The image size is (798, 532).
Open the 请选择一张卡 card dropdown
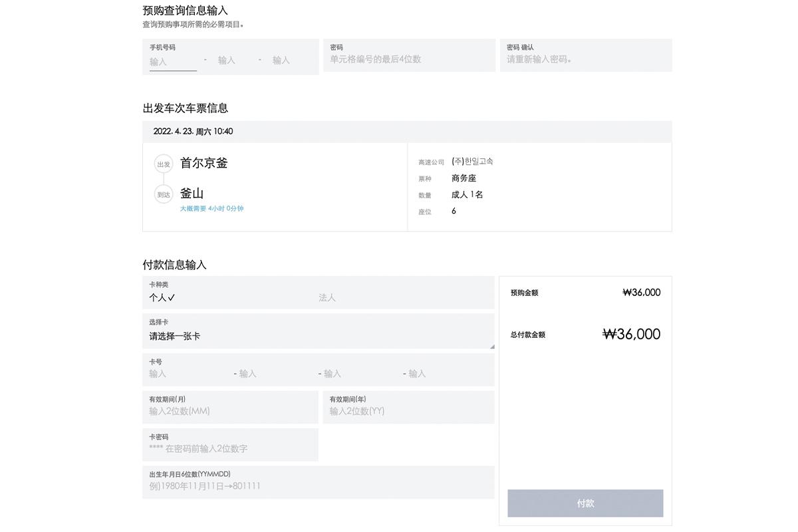tap(318, 336)
